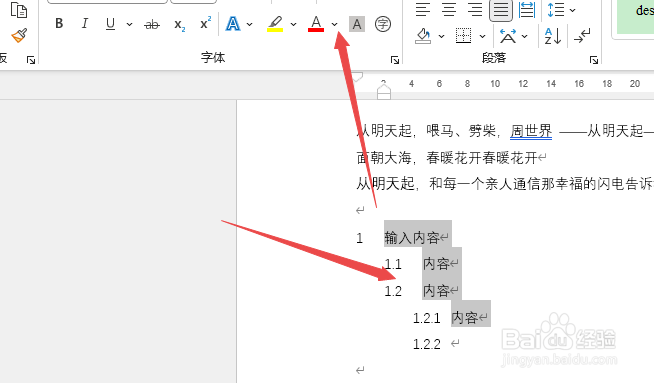
Task: Apply red font color
Action: coord(316,24)
